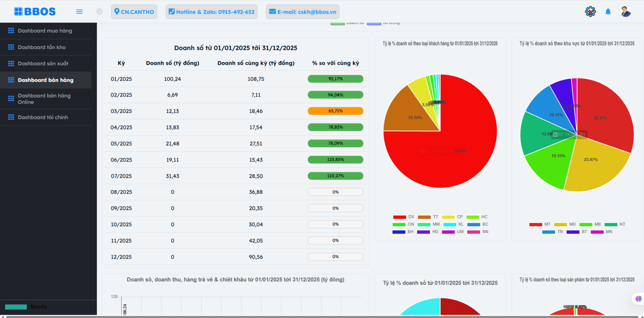
Task: Click the "Doanh số từ 01/2025 tới 31/12/2025" title
Action: click(236, 48)
